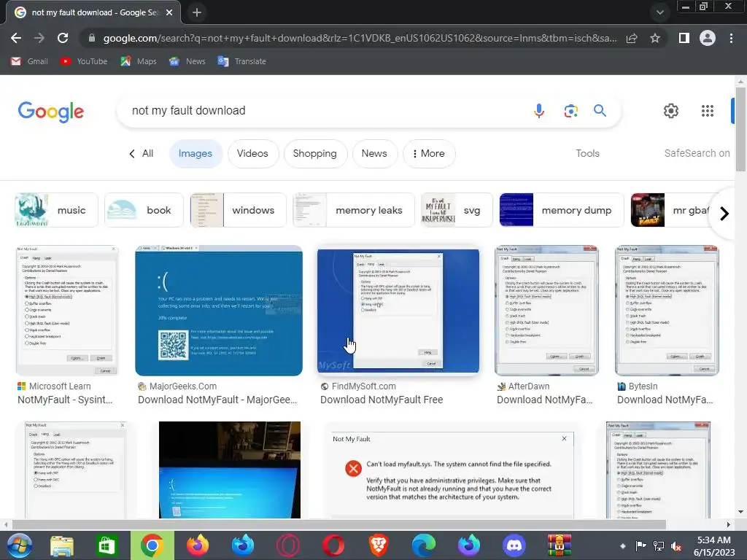Screen dimensions: 747x560
Task: Switch to the News search tab
Action: point(374,153)
